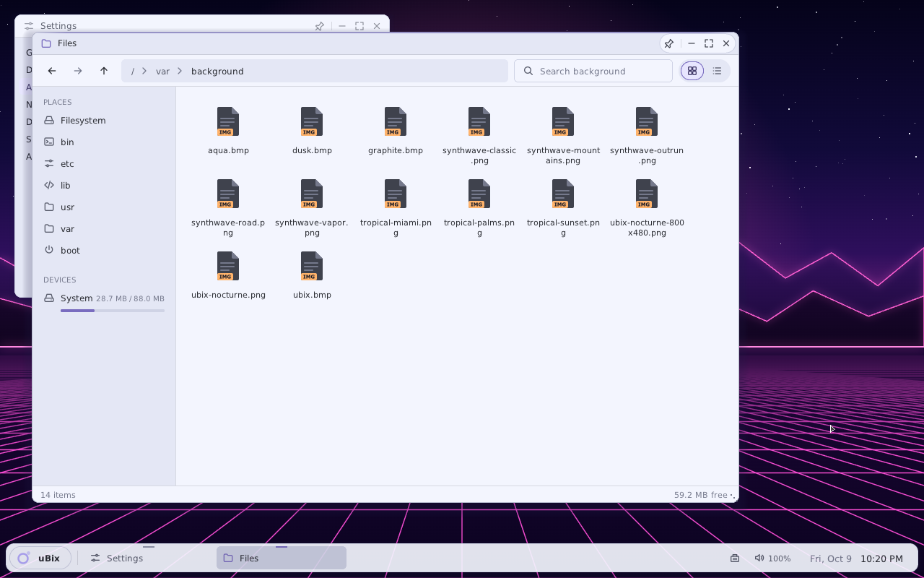
Task: Open boot in the Places sidebar
Action: pyautogui.click(x=104, y=250)
